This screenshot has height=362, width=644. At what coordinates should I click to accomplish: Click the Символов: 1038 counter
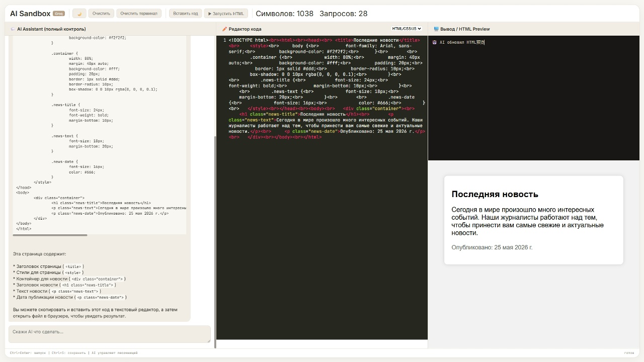click(284, 14)
